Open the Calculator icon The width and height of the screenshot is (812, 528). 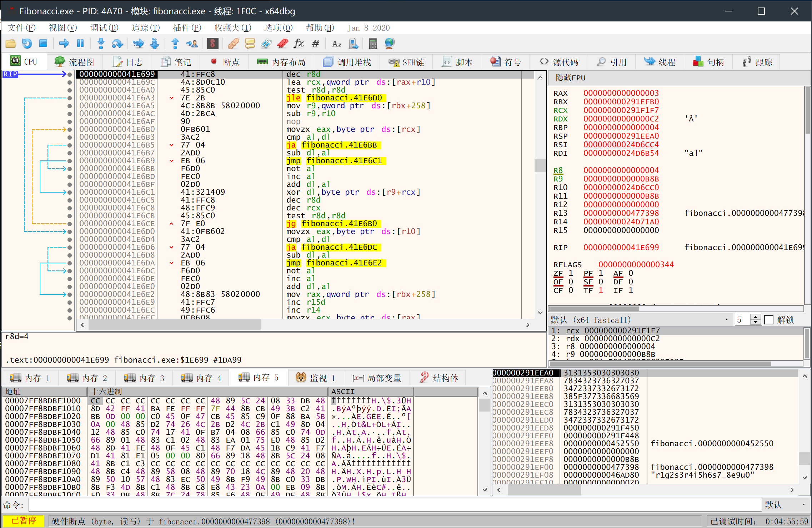[373, 44]
